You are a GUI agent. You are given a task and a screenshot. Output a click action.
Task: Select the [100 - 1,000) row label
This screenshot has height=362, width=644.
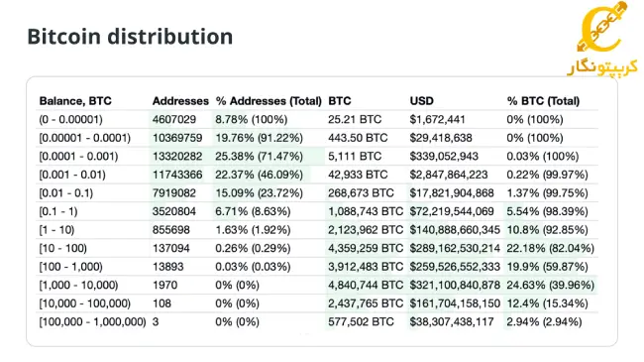tap(70, 267)
